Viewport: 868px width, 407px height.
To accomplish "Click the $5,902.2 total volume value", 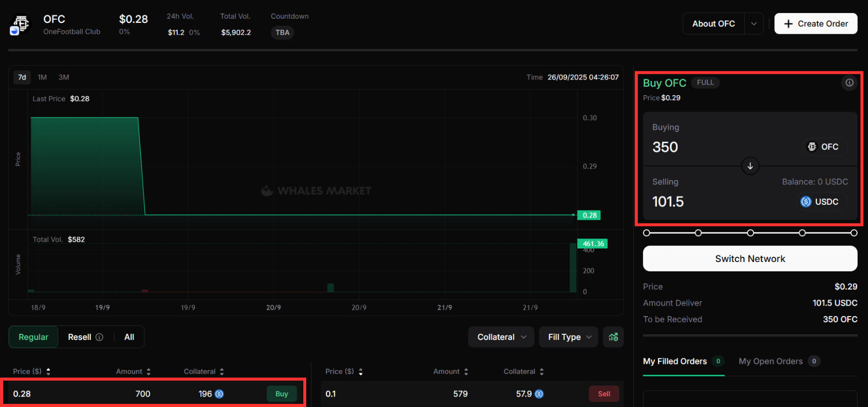I will click(x=236, y=33).
